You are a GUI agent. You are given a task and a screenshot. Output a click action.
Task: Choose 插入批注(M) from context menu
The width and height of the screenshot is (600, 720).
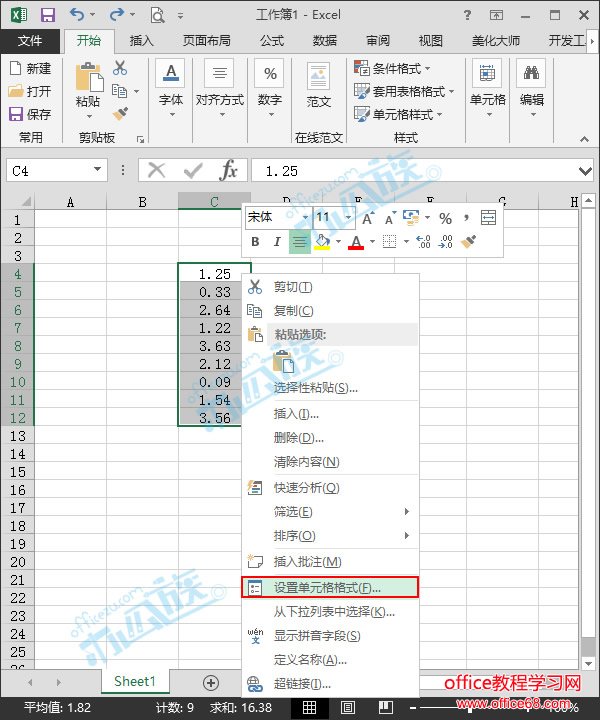331,562
